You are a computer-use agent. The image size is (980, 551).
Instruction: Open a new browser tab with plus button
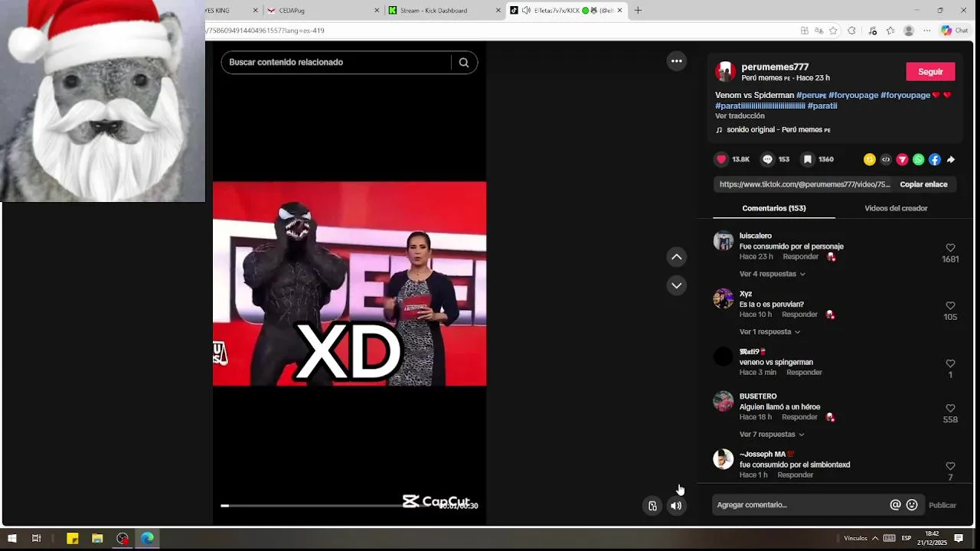click(x=638, y=11)
